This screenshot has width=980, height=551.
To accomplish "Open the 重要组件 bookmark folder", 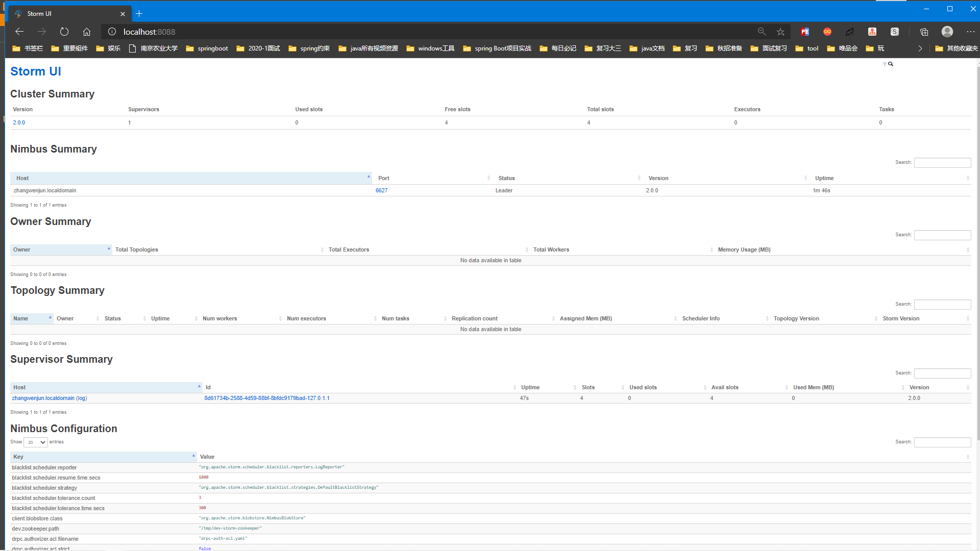I will coord(69,48).
